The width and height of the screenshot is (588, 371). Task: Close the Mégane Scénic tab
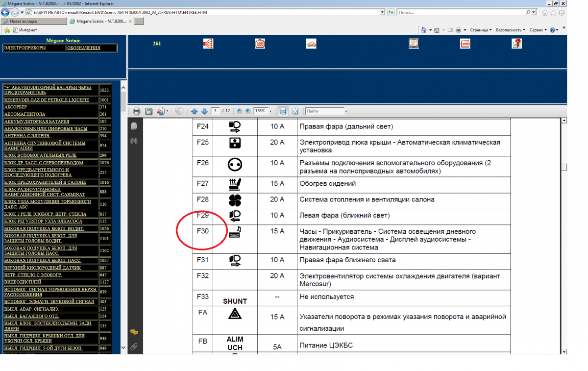pyautogui.click(x=130, y=21)
